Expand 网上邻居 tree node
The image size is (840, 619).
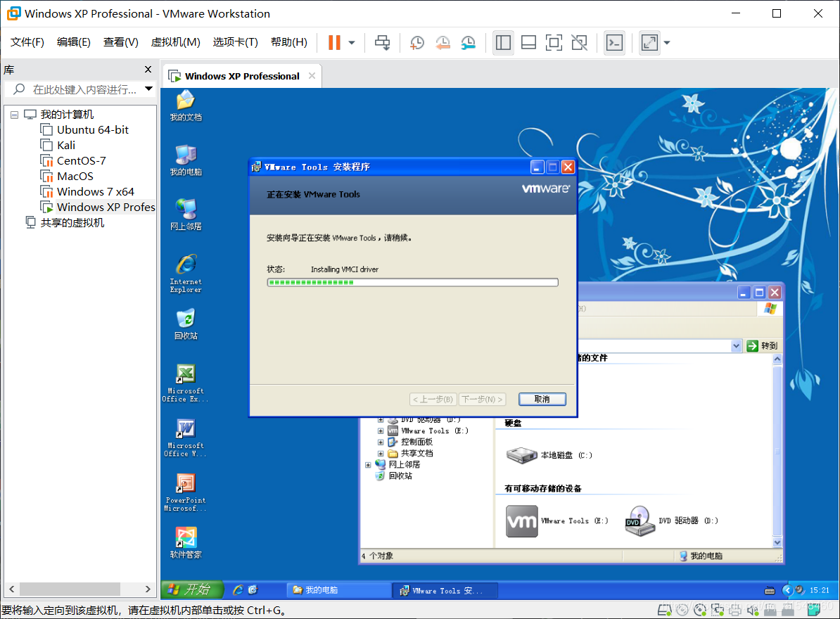368,465
